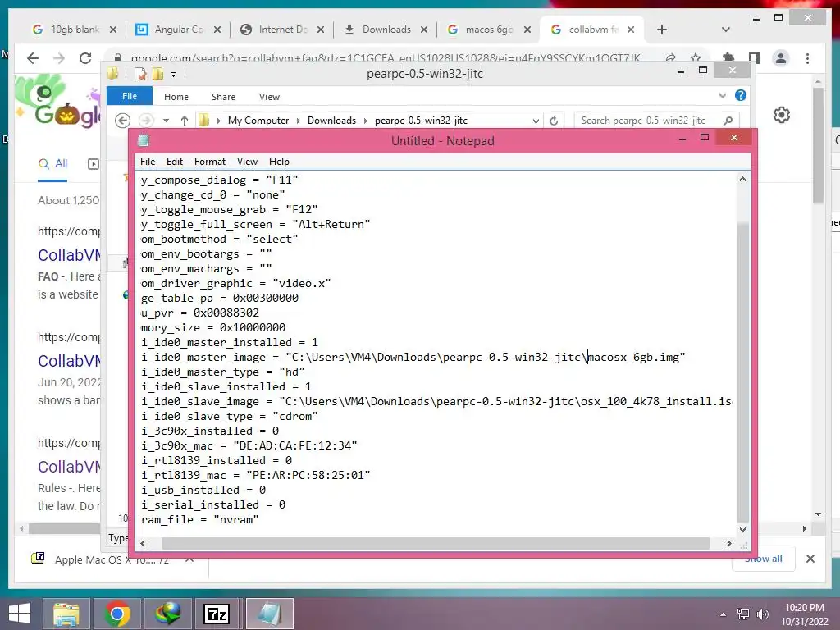Expand the Explorer ribbon chevron
Screen dimensions: 840x630
pos(722,95)
